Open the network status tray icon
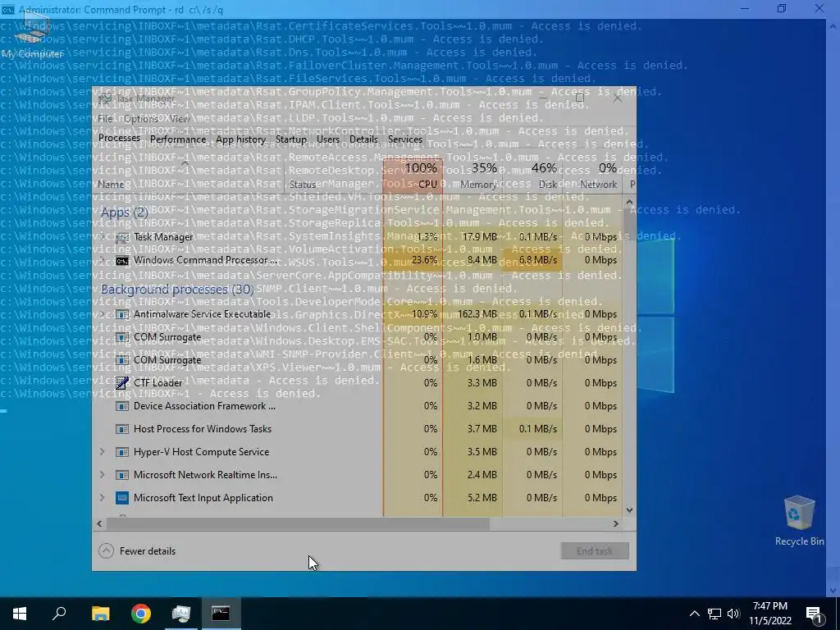The height and width of the screenshot is (630, 840). click(x=714, y=614)
